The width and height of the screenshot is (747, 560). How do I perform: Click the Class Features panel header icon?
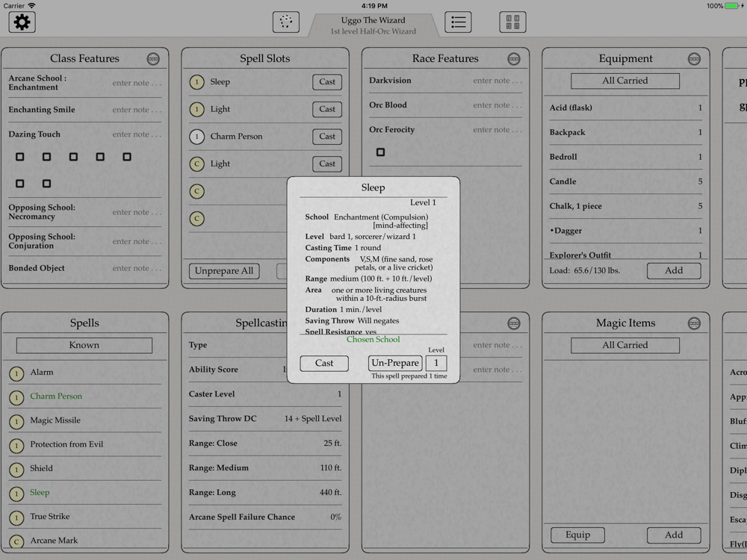click(x=153, y=59)
